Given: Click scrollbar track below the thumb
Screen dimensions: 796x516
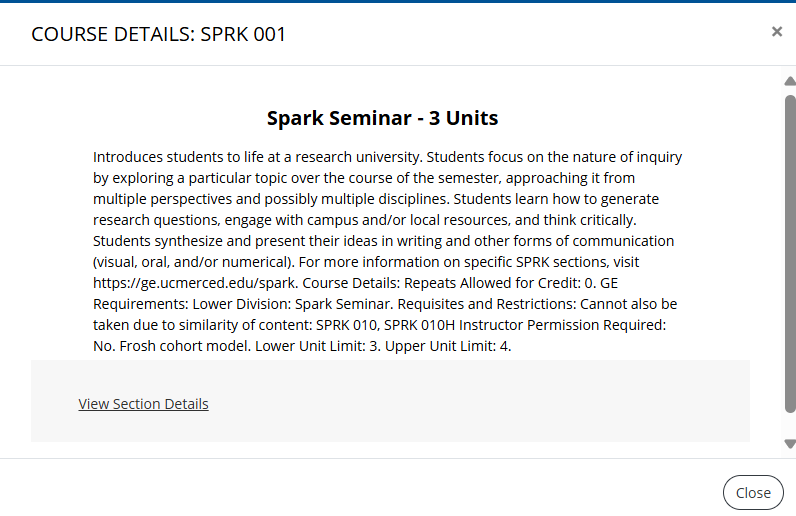Looking at the screenshot, I should 790,426.
